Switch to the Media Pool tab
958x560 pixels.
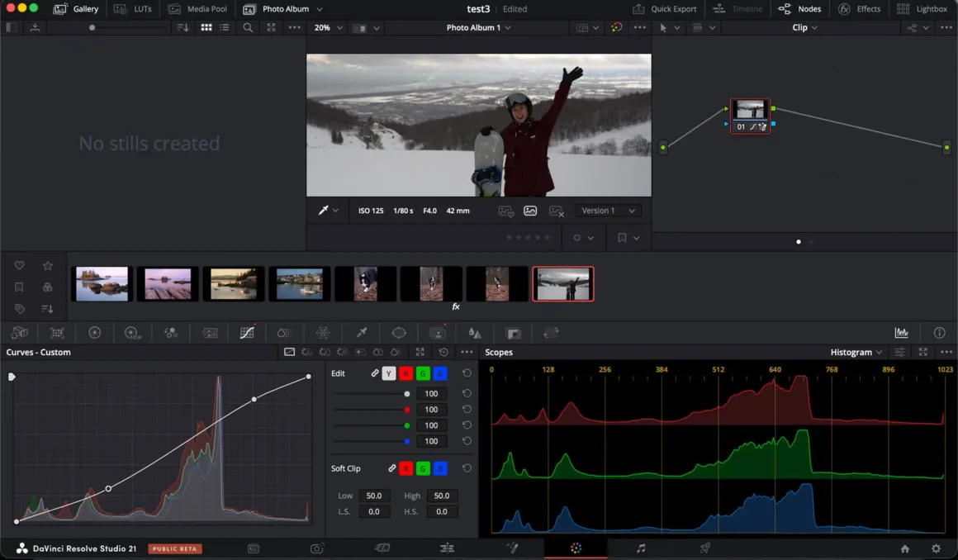197,9
